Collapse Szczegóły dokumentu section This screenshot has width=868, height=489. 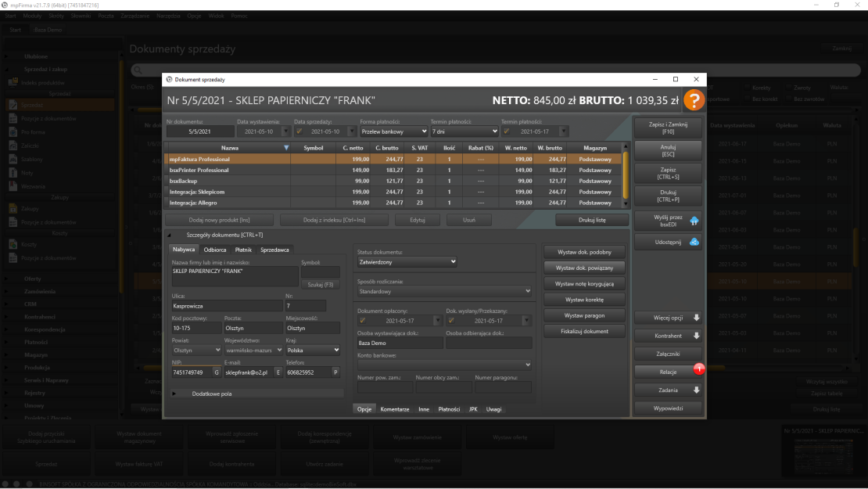pyautogui.click(x=170, y=235)
